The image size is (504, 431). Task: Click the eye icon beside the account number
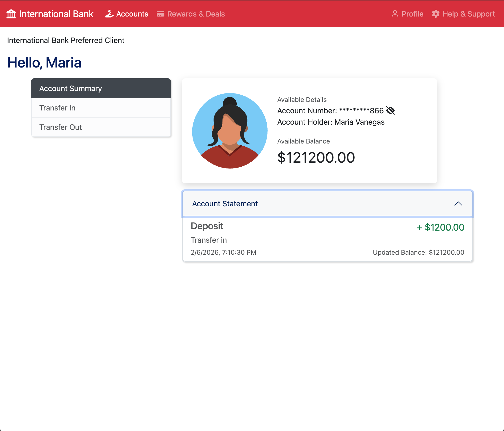pyautogui.click(x=391, y=111)
